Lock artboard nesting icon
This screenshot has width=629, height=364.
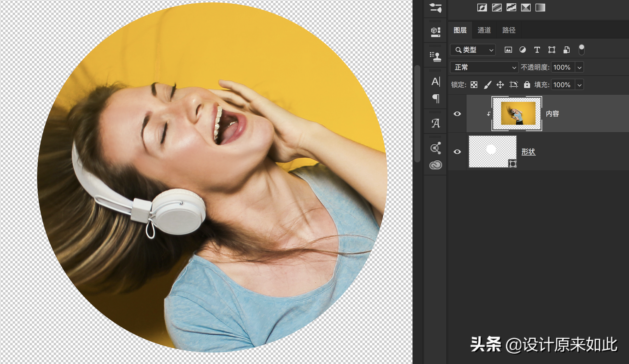click(514, 85)
